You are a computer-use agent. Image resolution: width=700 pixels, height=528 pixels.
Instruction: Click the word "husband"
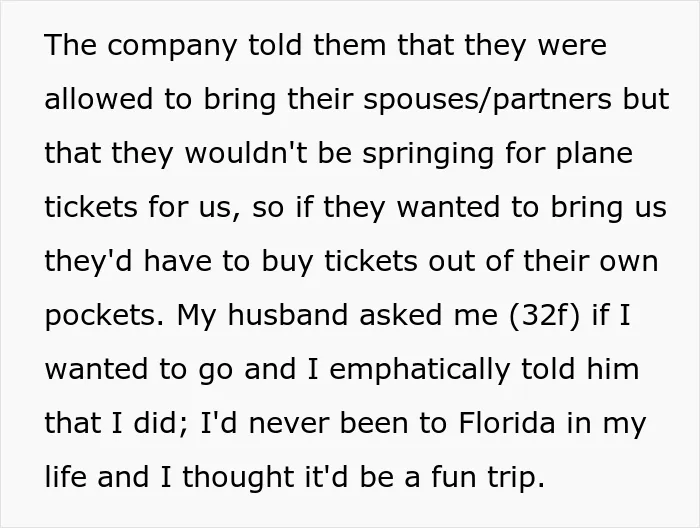click(289, 314)
